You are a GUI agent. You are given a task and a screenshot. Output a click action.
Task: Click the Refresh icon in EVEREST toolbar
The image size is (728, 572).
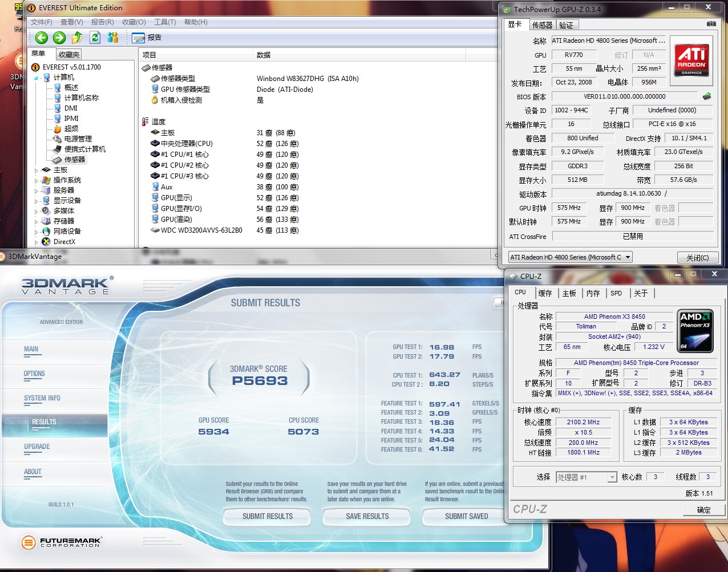coord(95,38)
